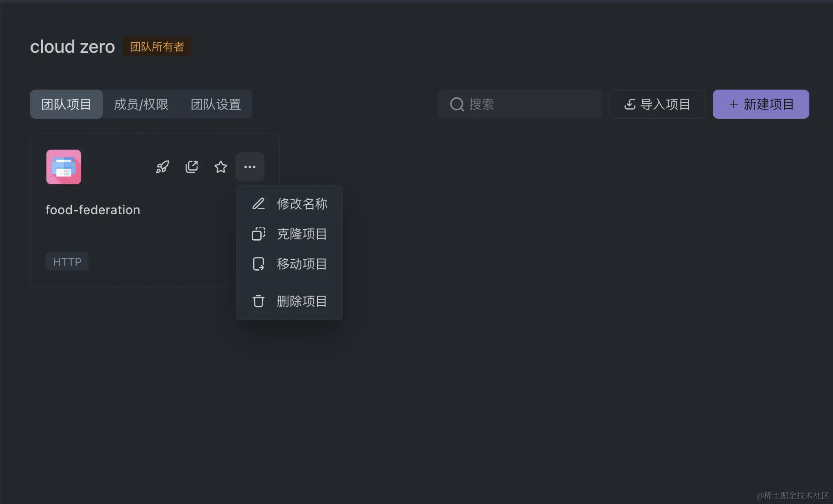Click the three-dot more options button
Screen dimensions: 833x504
click(250, 167)
